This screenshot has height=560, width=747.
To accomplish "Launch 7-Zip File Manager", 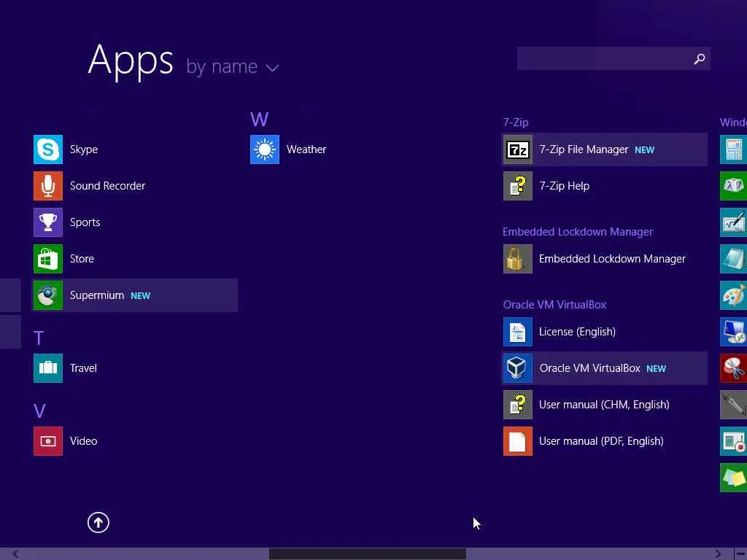I will click(x=605, y=149).
